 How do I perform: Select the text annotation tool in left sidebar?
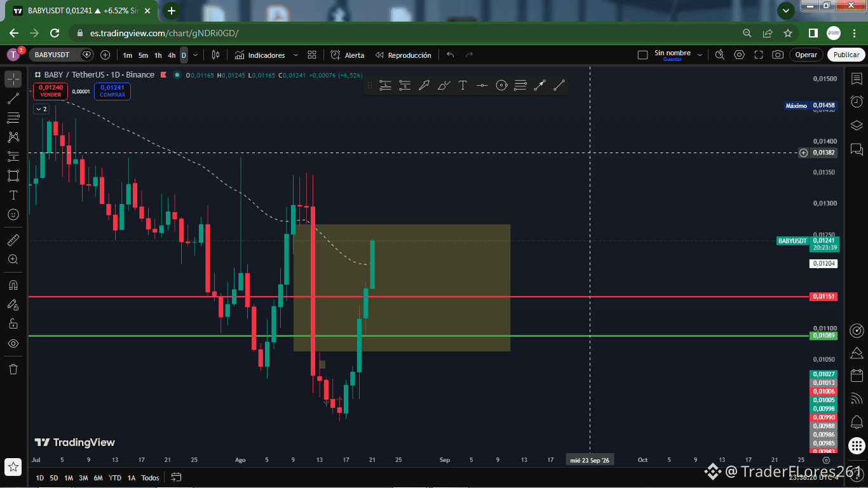coord(13,195)
